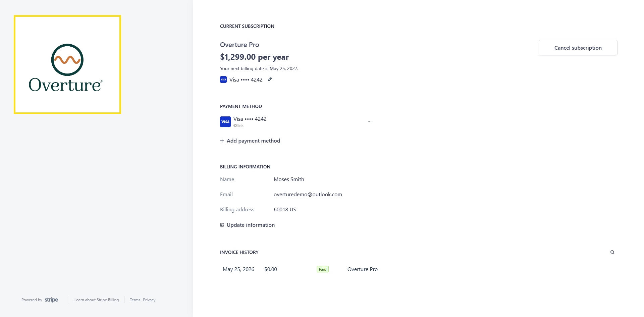The height and width of the screenshot is (317, 644).
Task: Click the link label under Visa card
Action: click(x=238, y=125)
